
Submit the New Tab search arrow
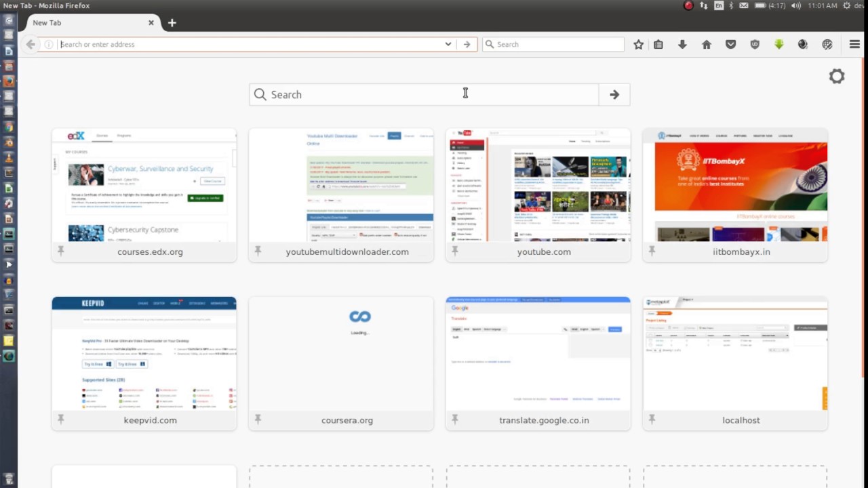pyautogui.click(x=614, y=95)
